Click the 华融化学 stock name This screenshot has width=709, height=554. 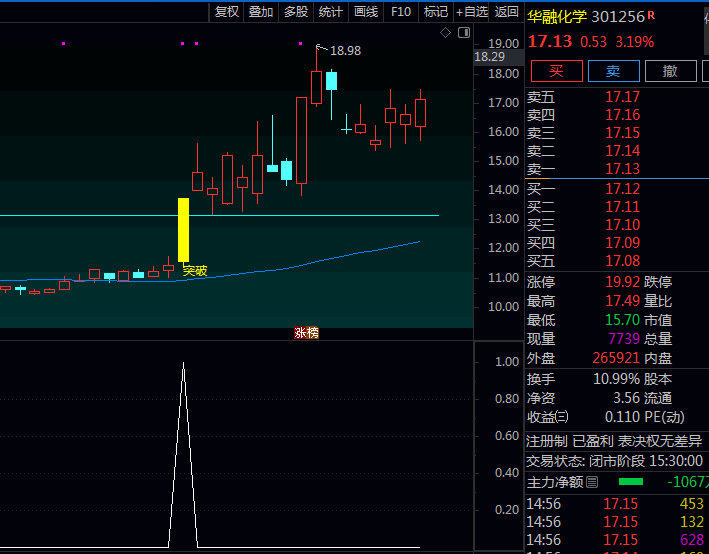tap(557, 17)
